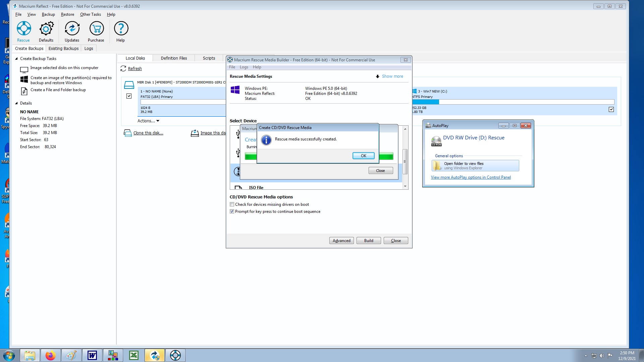Screen dimensions: 644x362
Task: Switch to the Existing Backups tab
Action: coord(63,49)
